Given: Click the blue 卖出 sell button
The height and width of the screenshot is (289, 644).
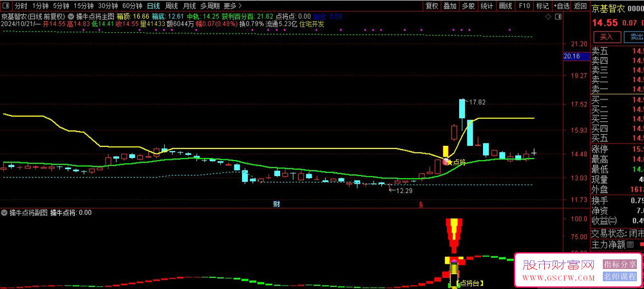Looking at the screenshot, I should pyautogui.click(x=634, y=37).
